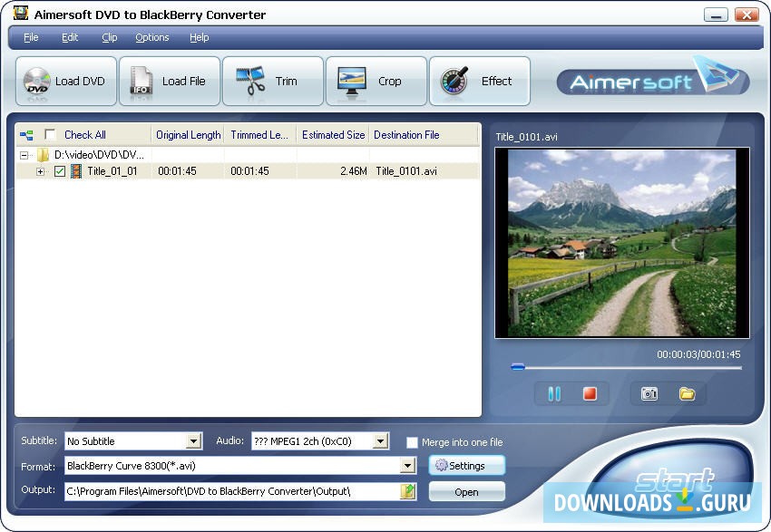Click the Trimmed Length column header

pyautogui.click(x=260, y=135)
